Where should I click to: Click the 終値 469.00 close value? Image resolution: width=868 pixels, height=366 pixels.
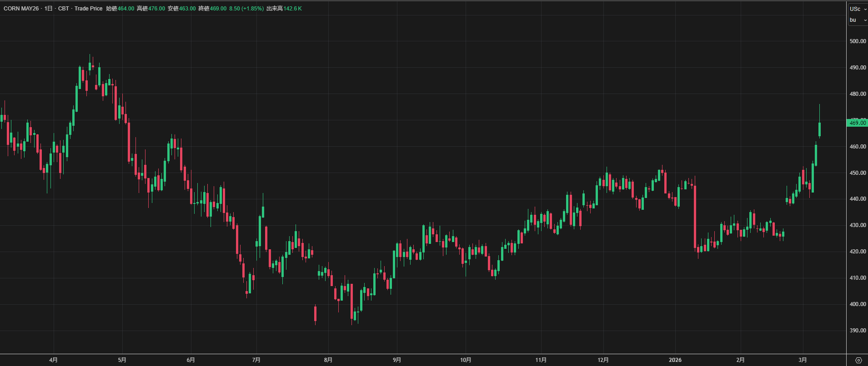click(x=212, y=9)
